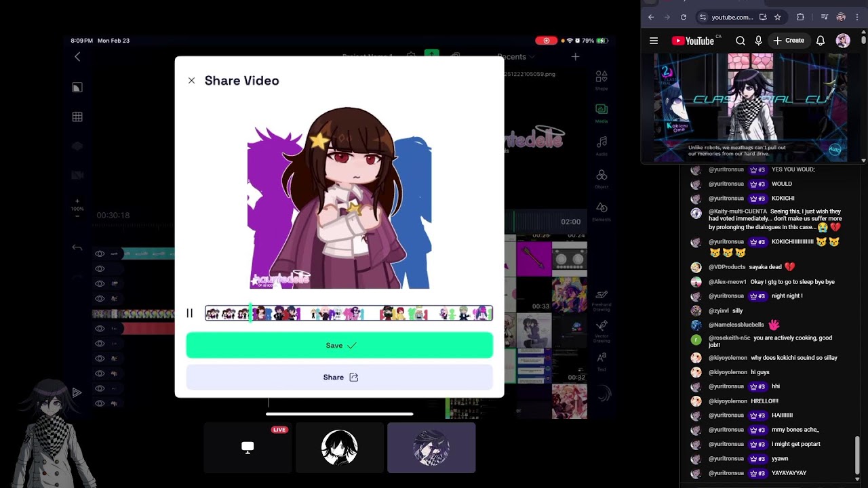Select the media thumbnail labeled 00:33
Viewport: 868px width, 488px height.
tap(534, 293)
